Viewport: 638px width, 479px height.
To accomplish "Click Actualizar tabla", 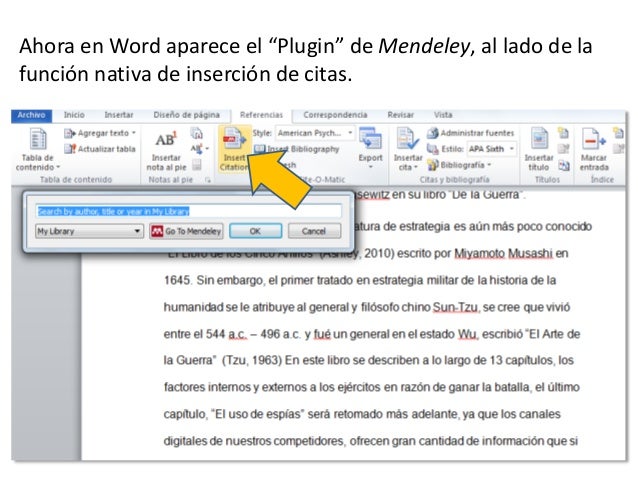I will pos(100,149).
